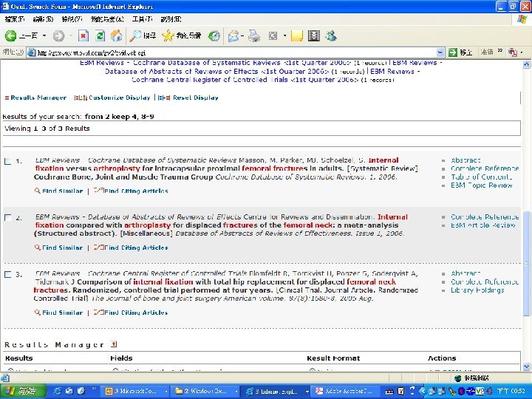Open Complete Reference for result 1
532x399 pixels.
pos(485,168)
